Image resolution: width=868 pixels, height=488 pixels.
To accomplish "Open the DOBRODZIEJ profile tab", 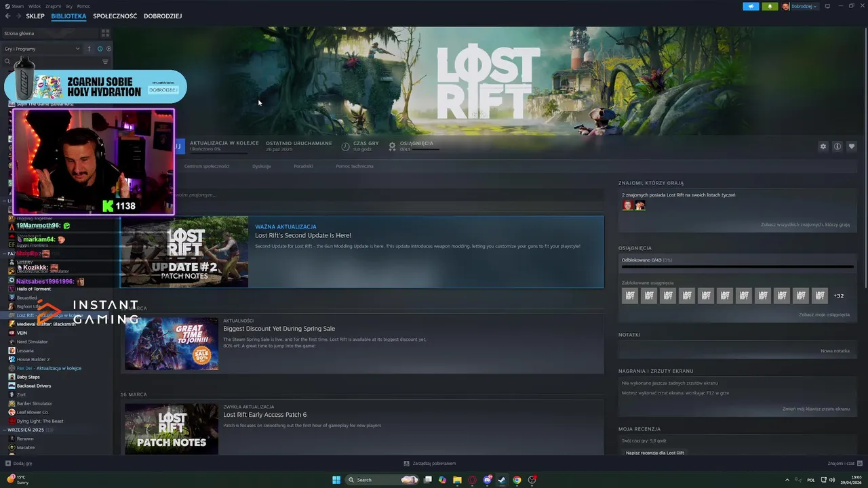I will [x=163, y=16].
